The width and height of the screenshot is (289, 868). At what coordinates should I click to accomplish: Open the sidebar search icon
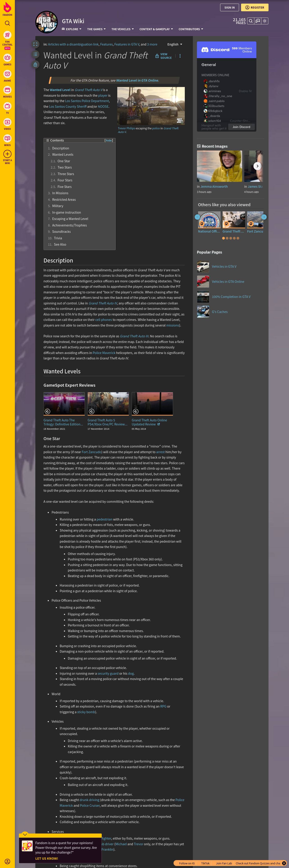(7, 23)
